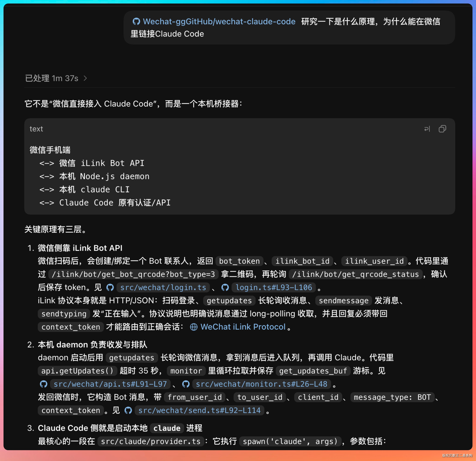Open the src/wechat/api.ts#L91–L97 link

(105, 384)
